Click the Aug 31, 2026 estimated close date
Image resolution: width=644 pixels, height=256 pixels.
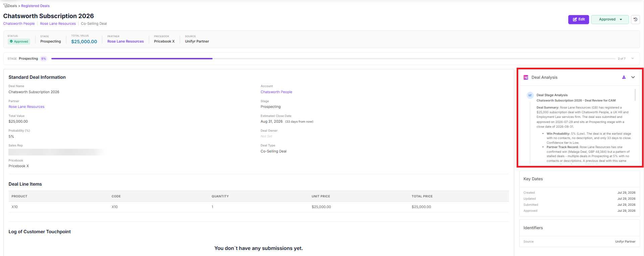pos(272,122)
